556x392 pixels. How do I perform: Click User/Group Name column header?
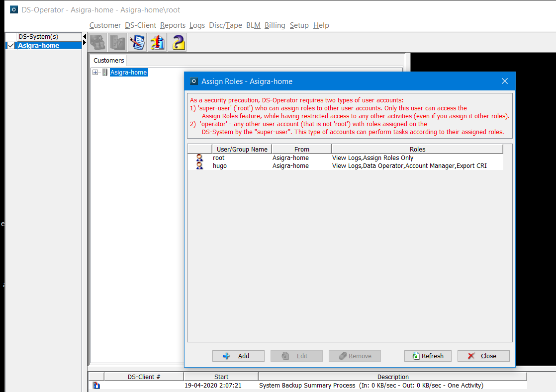point(242,149)
